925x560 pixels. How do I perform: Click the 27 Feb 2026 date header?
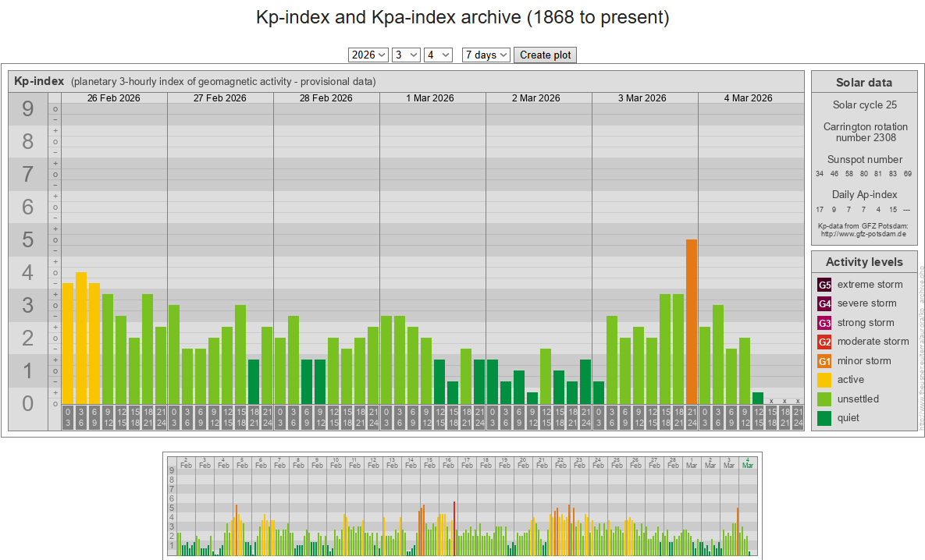click(x=220, y=97)
